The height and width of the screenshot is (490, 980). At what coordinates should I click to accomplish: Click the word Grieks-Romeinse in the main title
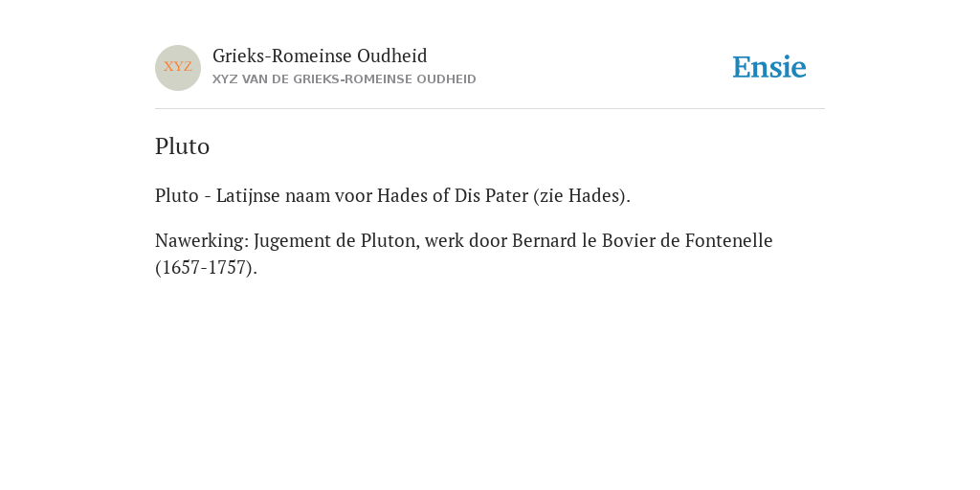[282, 56]
